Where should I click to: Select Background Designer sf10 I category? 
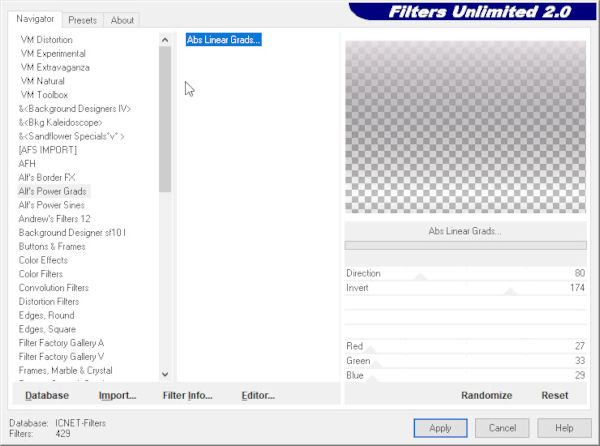(72, 233)
